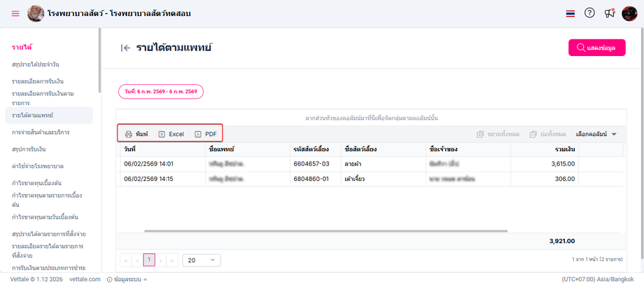Go to first page pagination arrow
The image size is (644, 286).
click(126, 261)
